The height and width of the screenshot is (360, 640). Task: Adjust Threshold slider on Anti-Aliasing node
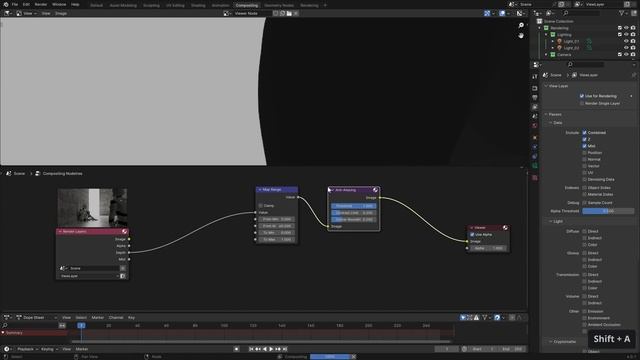coord(353,206)
